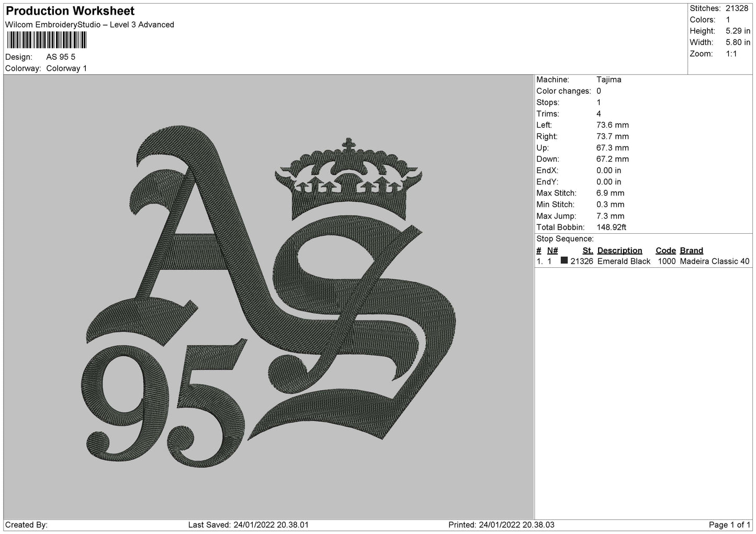Click the stitches count 21328
Screen dimensions: 756x534
click(x=737, y=8)
